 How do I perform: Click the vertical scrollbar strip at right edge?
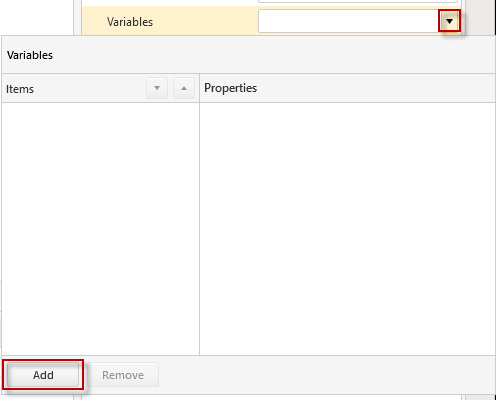click(480, 17)
